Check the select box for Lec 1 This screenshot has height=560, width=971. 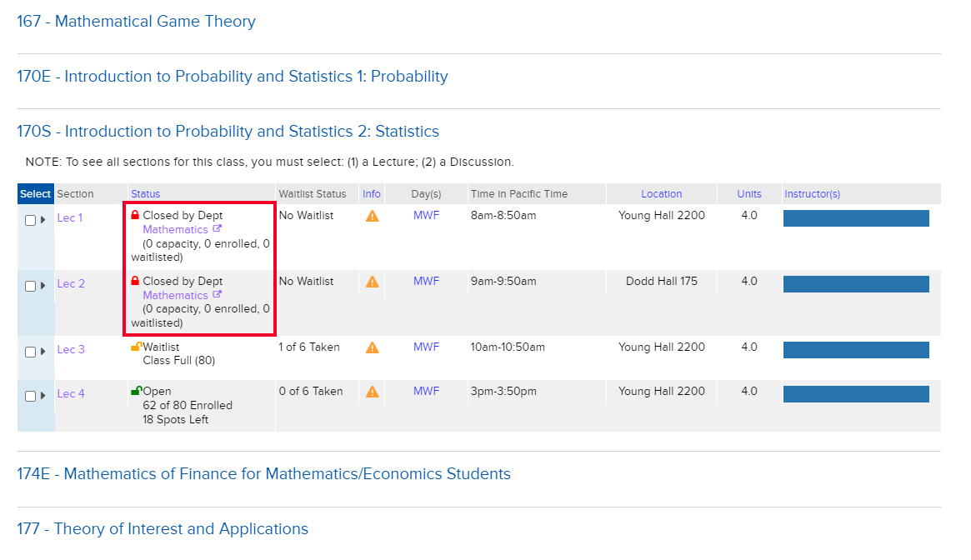tap(30, 221)
